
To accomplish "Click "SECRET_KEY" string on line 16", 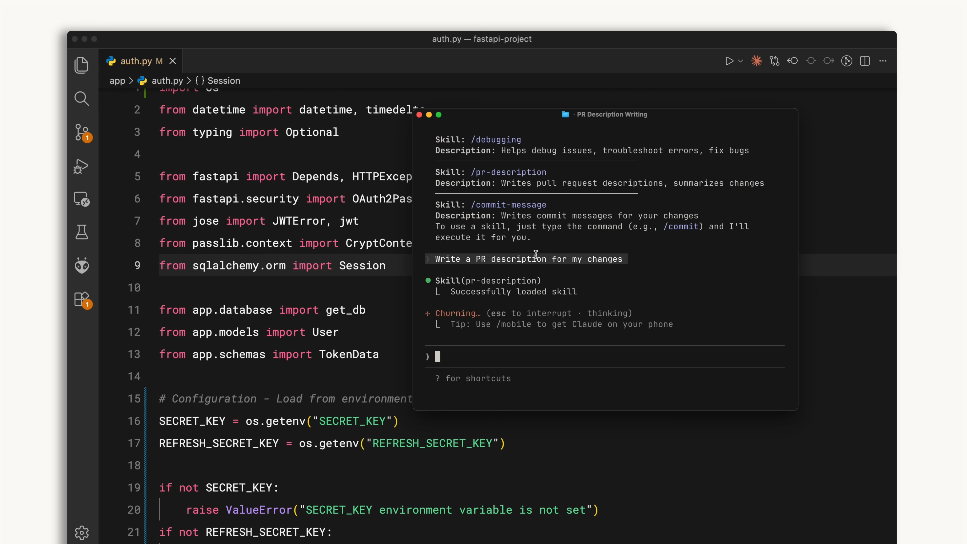I will coord(352,421).
